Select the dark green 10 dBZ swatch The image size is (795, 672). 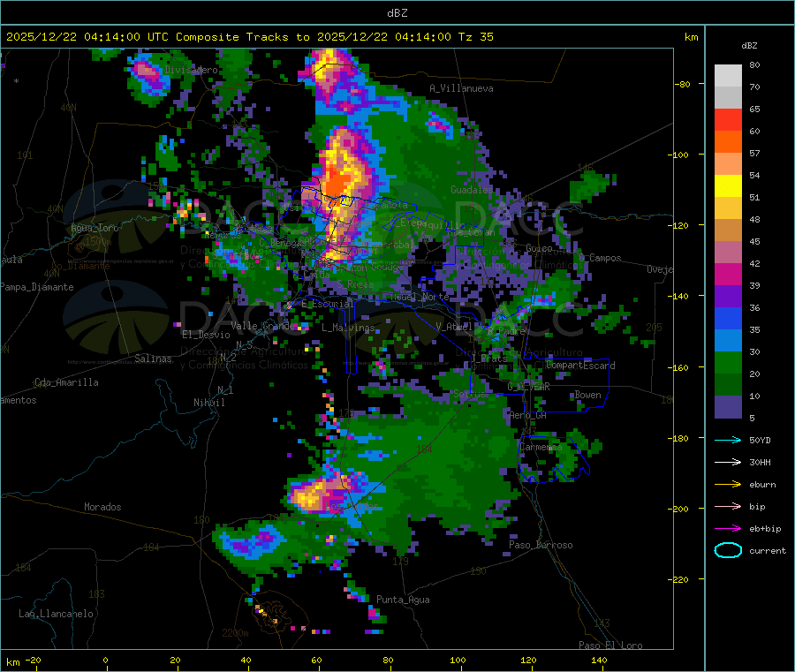[728, 385]
